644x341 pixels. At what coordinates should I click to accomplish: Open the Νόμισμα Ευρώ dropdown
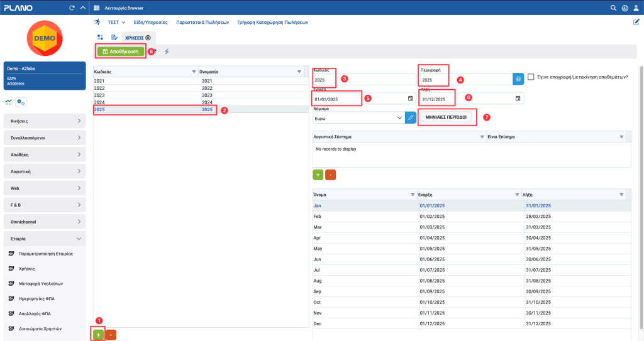point(358,118)
